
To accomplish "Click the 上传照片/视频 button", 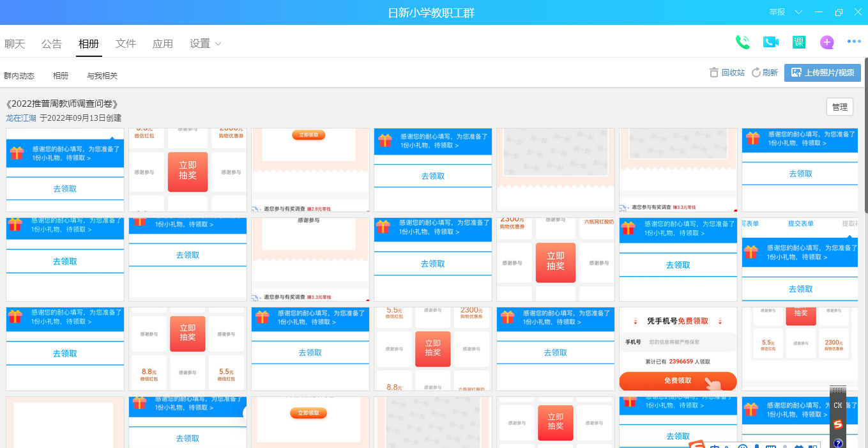I will click(x=823, y=73).
